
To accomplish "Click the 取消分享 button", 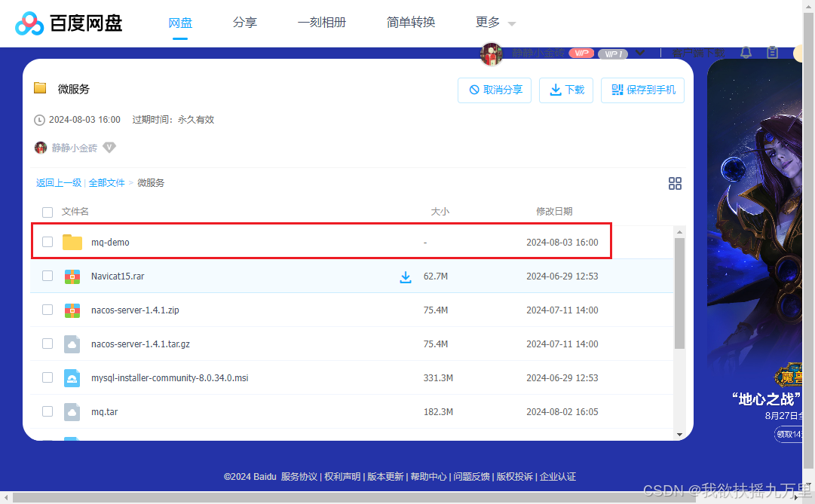I will tap(495, 90).
